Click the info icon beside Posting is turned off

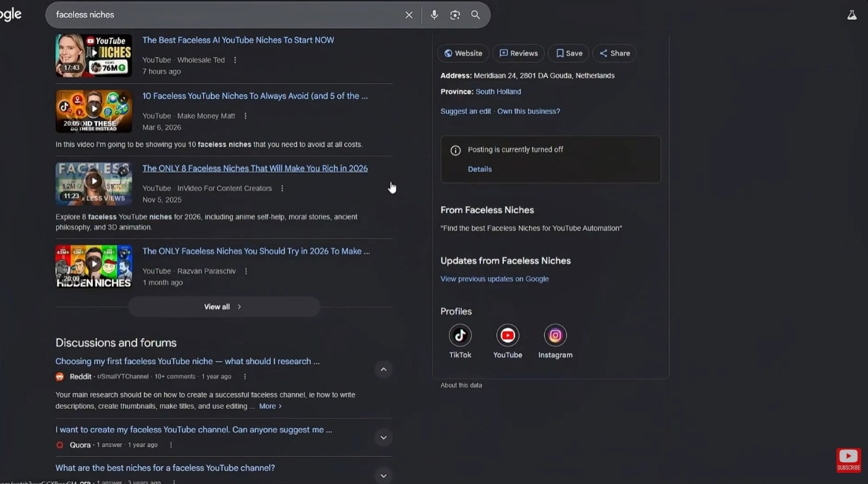tap(456, 150)
